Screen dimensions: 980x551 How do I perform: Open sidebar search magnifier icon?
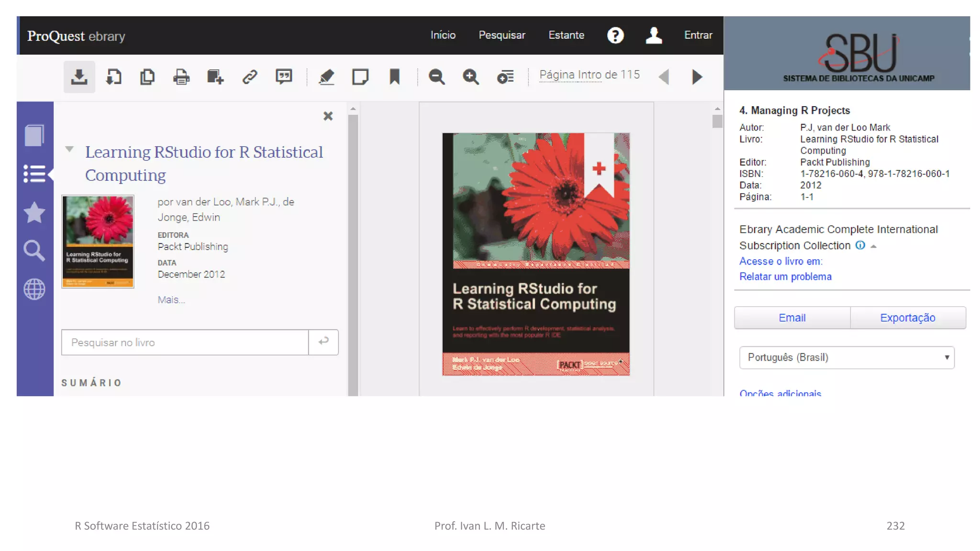(x=34, y=250)
